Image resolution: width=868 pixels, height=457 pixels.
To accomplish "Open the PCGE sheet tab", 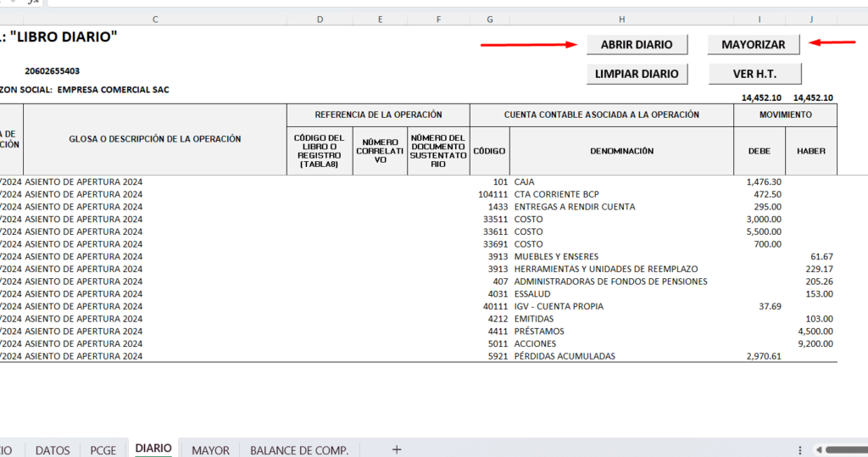I will pyautogui.click(x=103, y=450).
